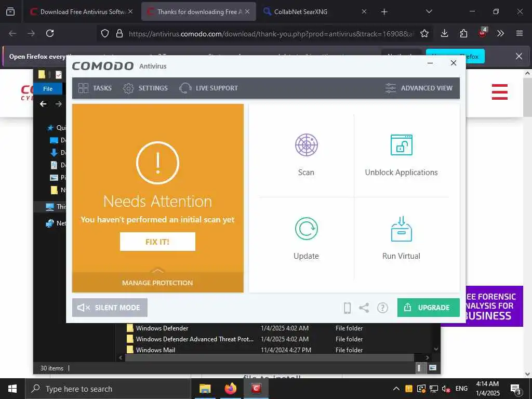The width and height of the screenshot is (532, 399).
Task: List all tabs dropdown in Firefox
Action: 429,11
